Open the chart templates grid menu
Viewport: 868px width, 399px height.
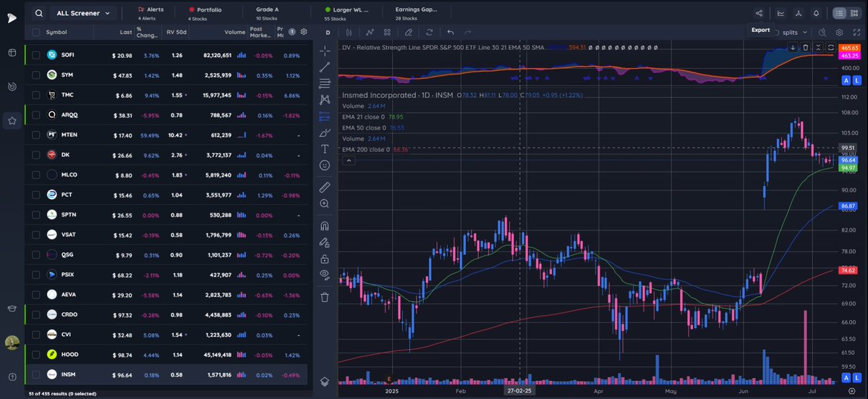pos(388,32)
